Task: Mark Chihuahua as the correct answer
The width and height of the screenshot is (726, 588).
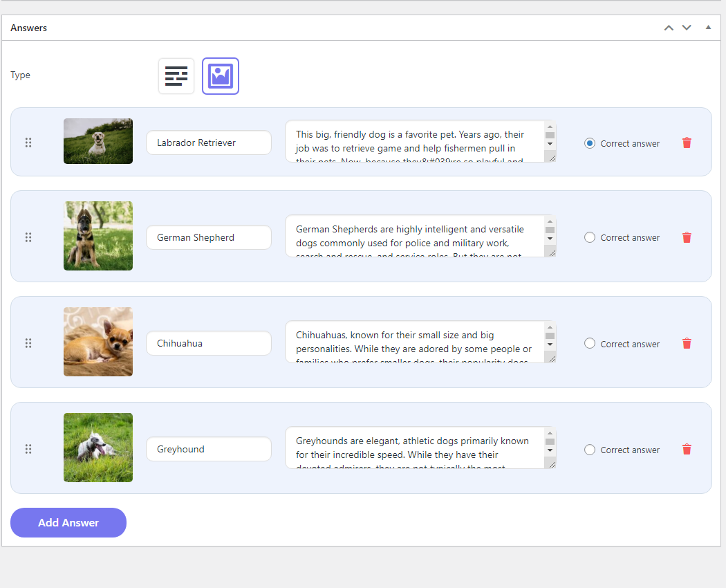Action: [x=590, y=343]
